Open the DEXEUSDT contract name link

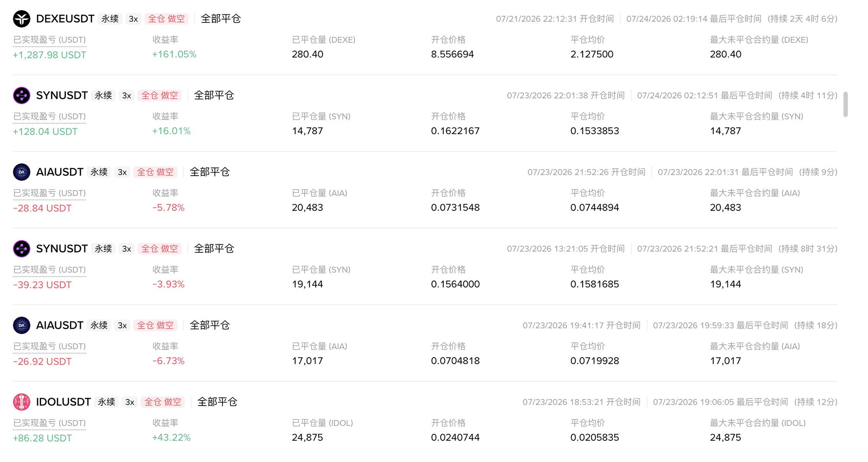click(x=65, y=19)
